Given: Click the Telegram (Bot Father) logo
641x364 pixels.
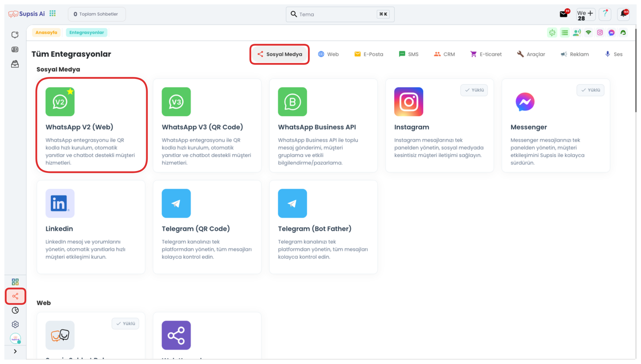Looking at the screenshot, I should (292, 203).
